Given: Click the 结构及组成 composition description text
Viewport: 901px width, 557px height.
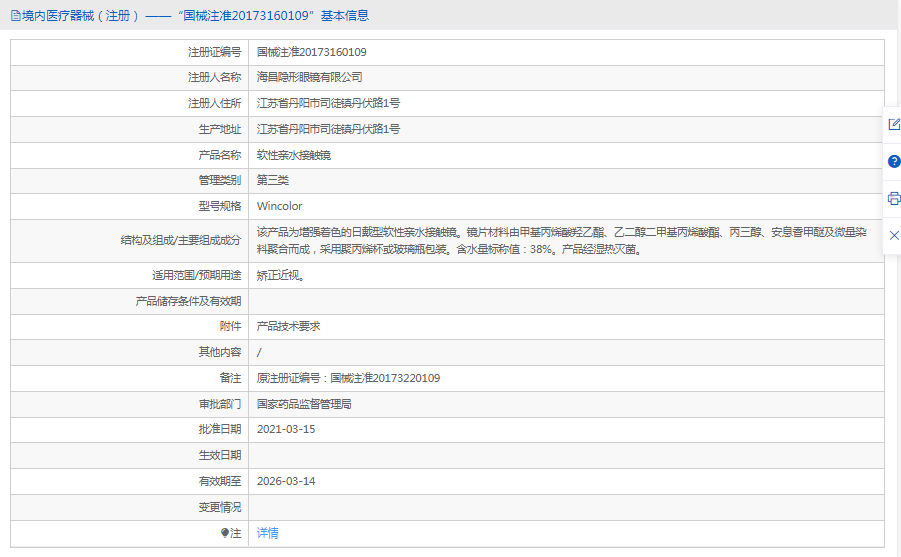Looking at the screenshot, I should click(560, 241).
